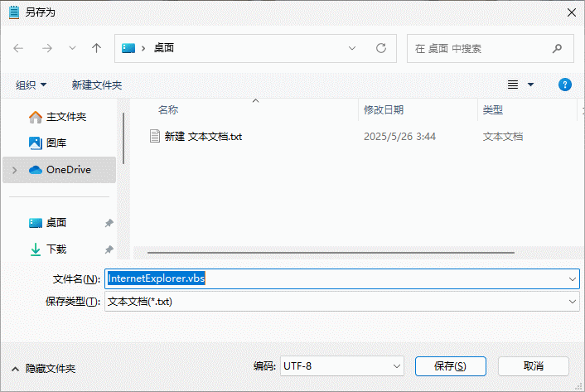This screenshot has height=392, width=585.
Task: Expand the 文件名 dropdown arrow
Action: click(x=573, y=279)
